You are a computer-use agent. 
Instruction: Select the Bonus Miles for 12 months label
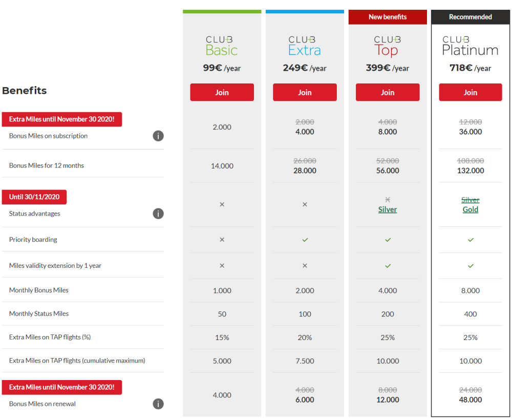click(47, 165)
